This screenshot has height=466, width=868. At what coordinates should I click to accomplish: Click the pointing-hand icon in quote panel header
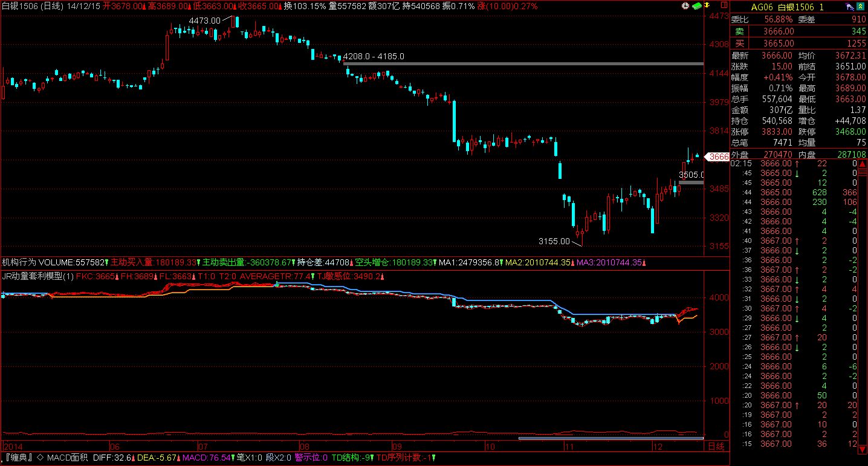coord(850,7)
